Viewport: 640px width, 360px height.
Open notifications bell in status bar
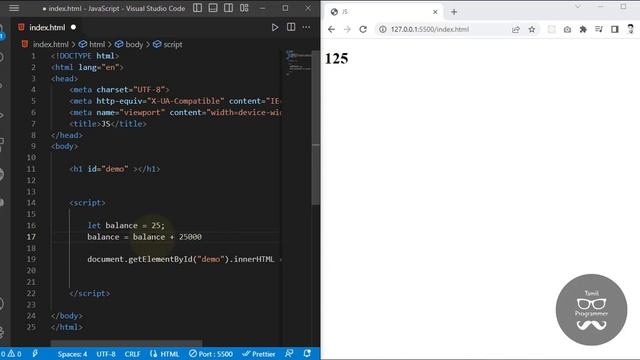[x=307, y=354]
